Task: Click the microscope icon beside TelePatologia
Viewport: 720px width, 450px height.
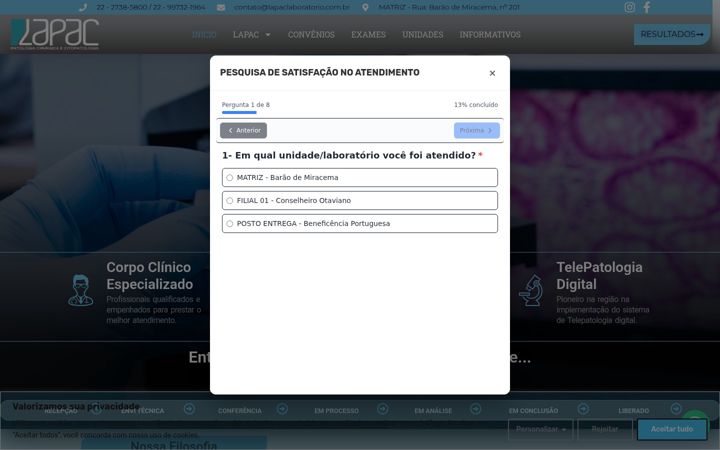Action: pyautogui.click(x=531, y=290)
